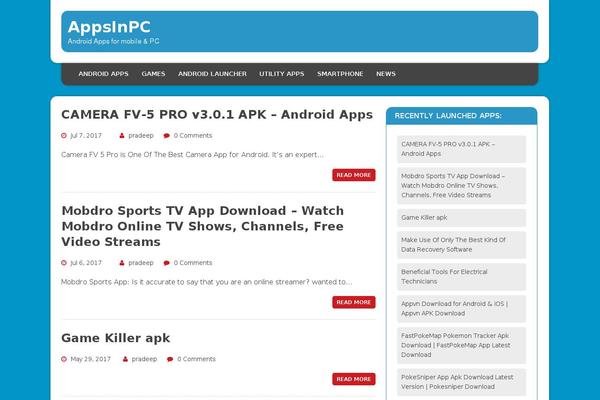Go to Android Launcher category

click(212, 74)
